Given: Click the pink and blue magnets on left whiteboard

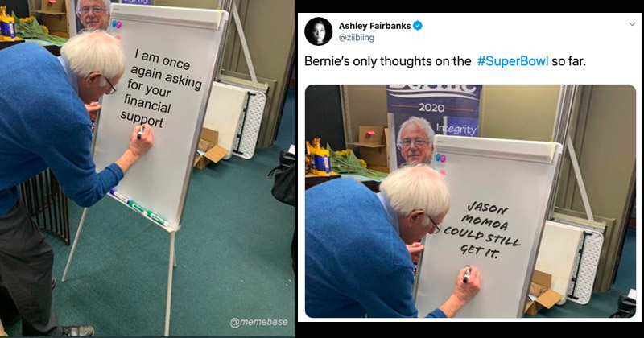Looking at the screenshot, I should (x=117, y=25).
